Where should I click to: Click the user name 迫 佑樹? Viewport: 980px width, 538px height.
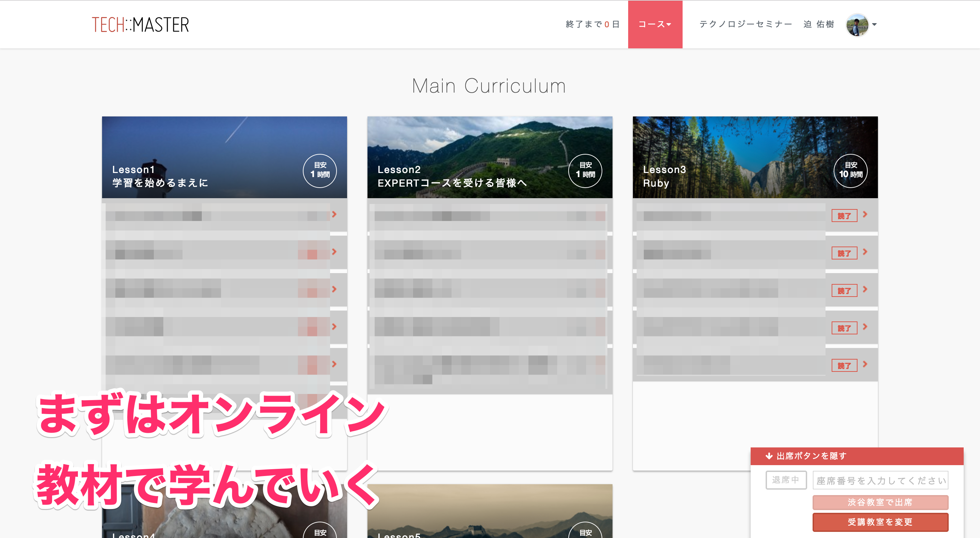[x=819, y=25]
